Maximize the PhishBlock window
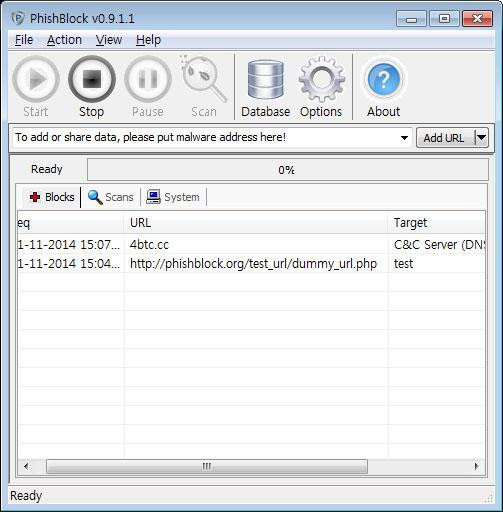 pos(444,19)
